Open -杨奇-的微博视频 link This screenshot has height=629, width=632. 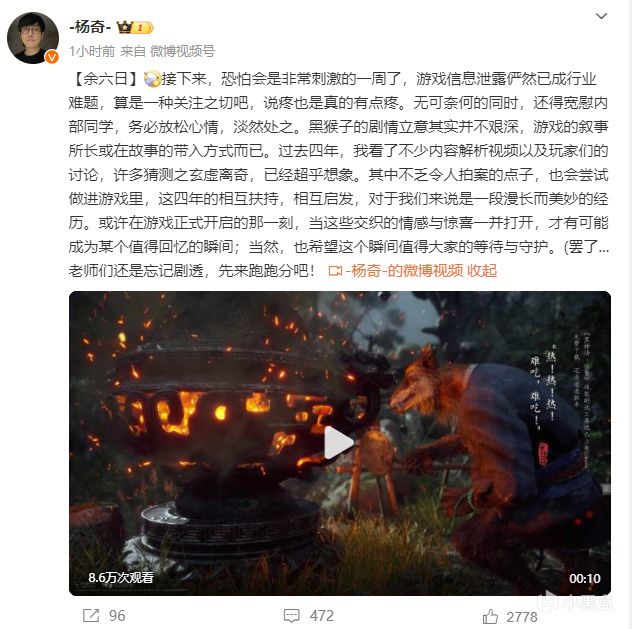pos(405,271)
